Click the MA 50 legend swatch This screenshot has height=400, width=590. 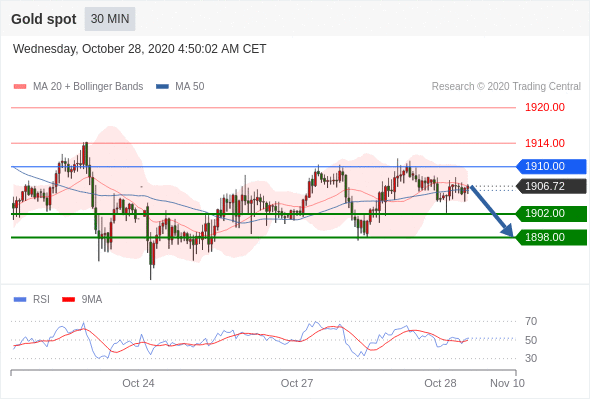(x=162, y=87)
